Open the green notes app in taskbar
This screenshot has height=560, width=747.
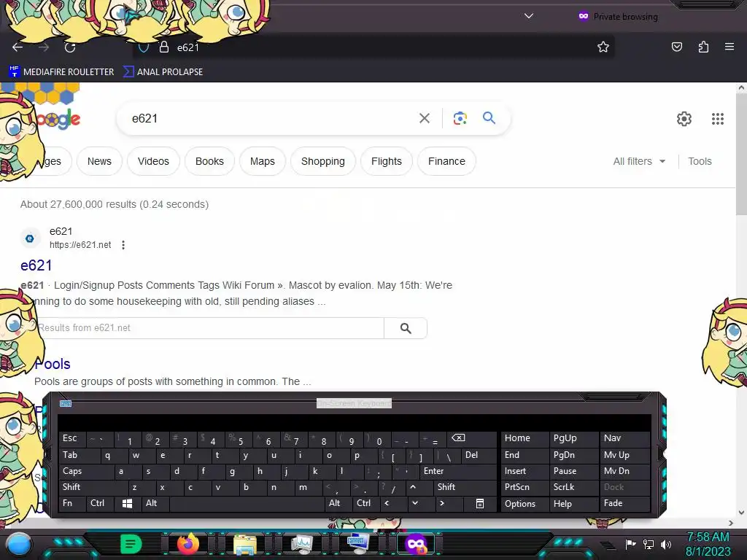coord(131,544)
